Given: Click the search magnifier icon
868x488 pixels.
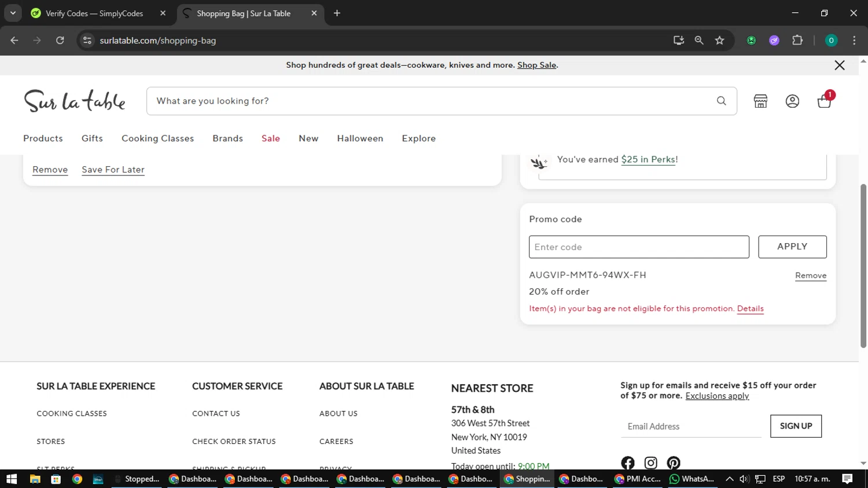Looking at the screenshot, I should click(721, 101).
